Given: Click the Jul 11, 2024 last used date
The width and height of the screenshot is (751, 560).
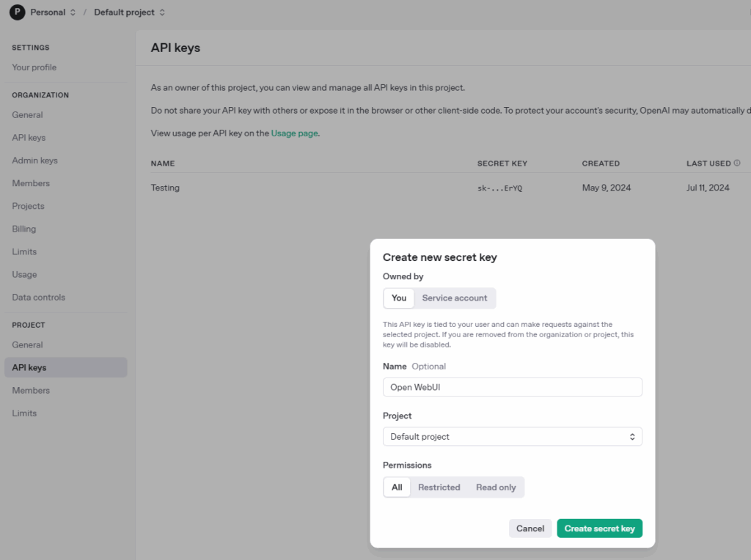Looking at the screenshot, I should pos(708,188).
